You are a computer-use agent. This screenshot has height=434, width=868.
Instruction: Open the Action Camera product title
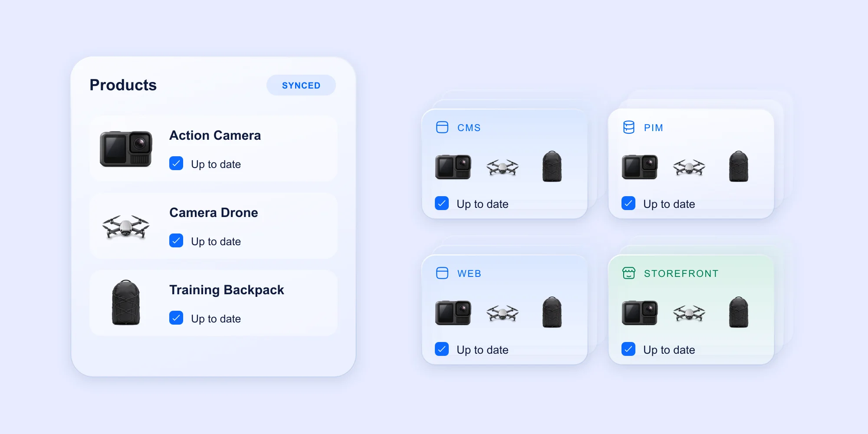click(x=215, y=135)
